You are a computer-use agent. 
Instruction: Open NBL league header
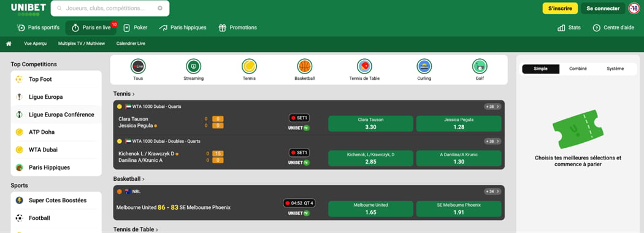(136, 191)
